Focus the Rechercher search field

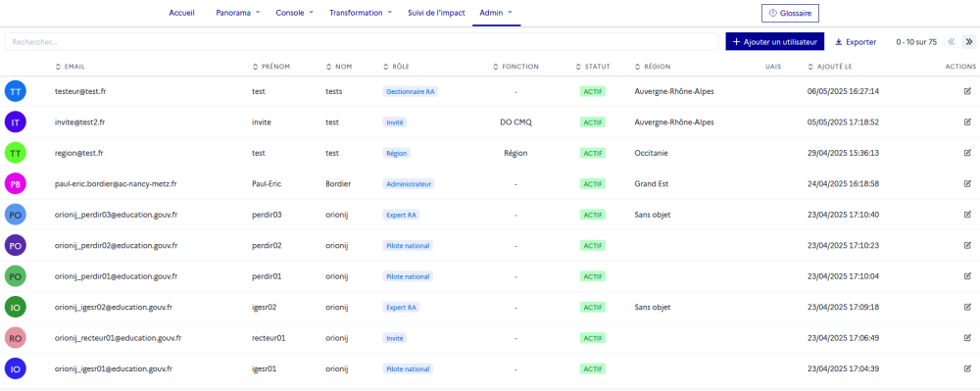pos(362,42)
